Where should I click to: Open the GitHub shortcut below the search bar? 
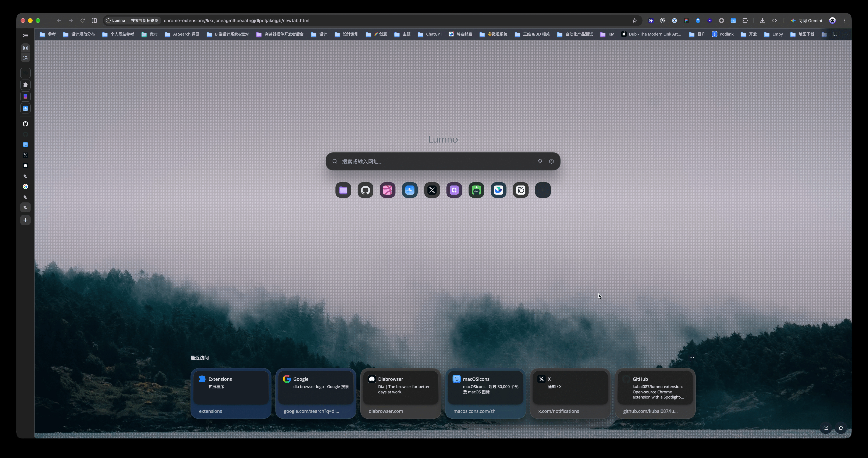click(x=365, y=190)
